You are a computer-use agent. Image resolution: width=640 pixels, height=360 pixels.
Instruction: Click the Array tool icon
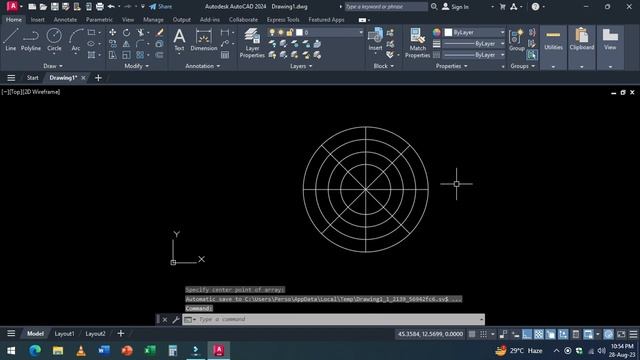140,55
